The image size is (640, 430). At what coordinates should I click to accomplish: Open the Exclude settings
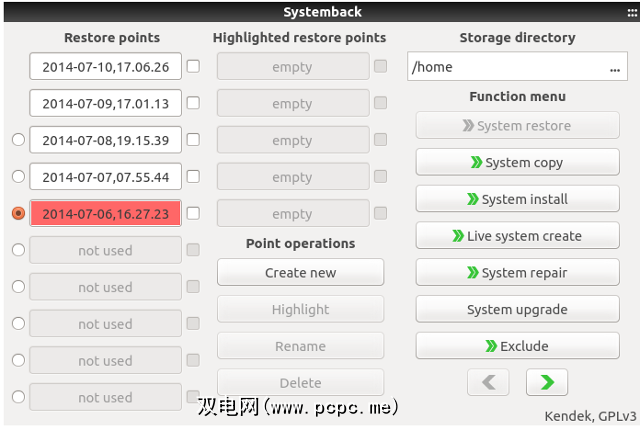(x=517, y=346)
